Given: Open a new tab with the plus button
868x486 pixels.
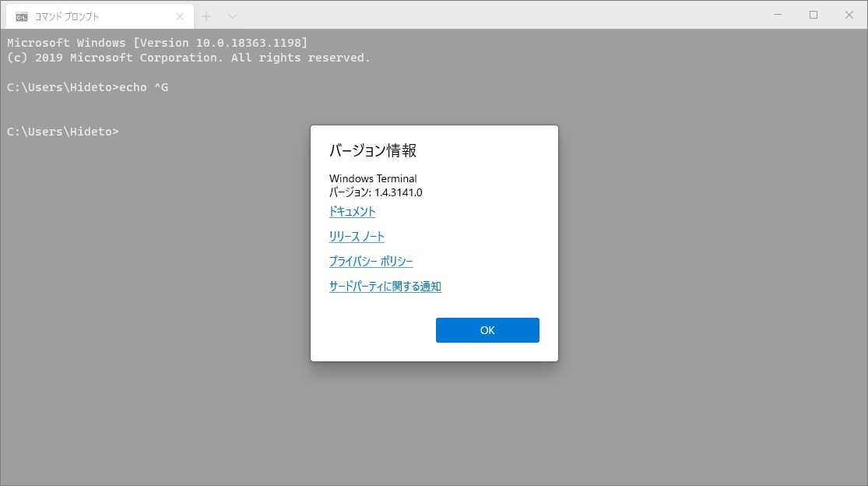Looking at the screenshot, I should pyautogui.click(x=206, y=15).
